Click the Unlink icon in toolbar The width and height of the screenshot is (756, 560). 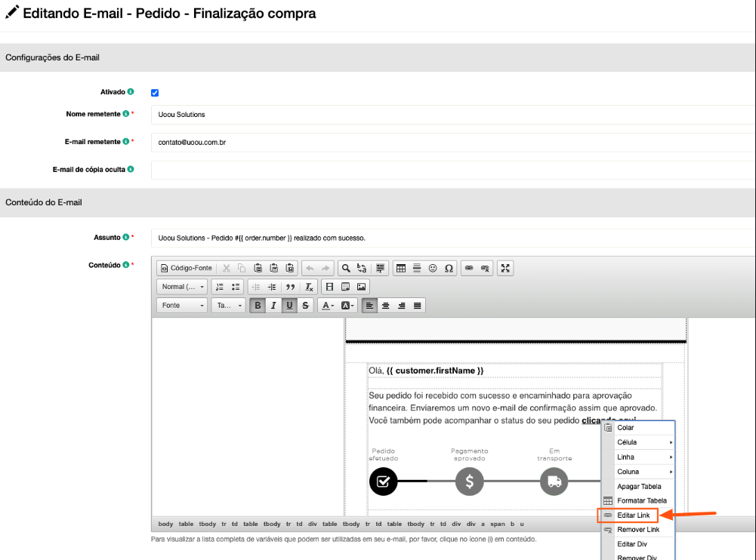point(485,268)
